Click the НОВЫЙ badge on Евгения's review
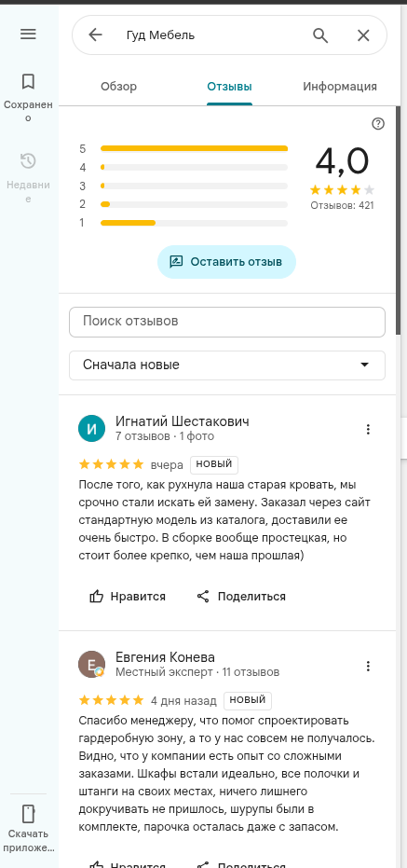Screen dimensions: 407x868 (x=247, y=700)
